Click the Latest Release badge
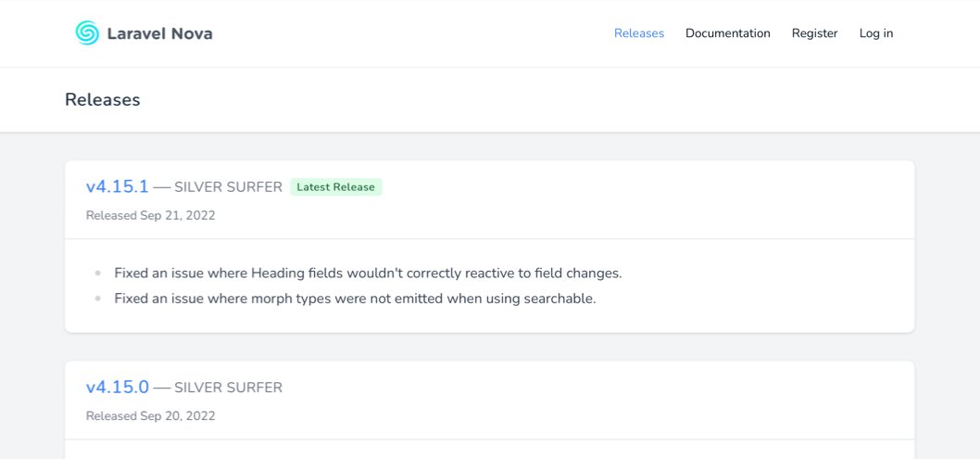This screenshot has width=980, height=459. pos(336,187)
